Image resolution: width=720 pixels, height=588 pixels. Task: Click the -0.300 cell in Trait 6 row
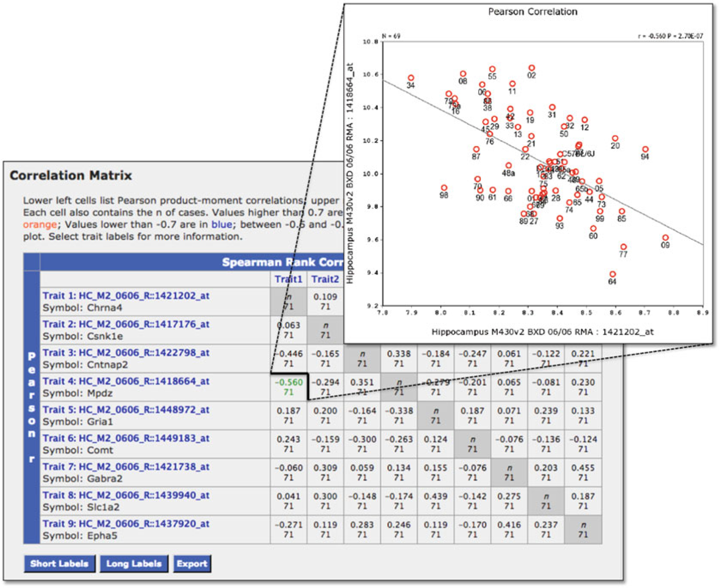(362, 444)
